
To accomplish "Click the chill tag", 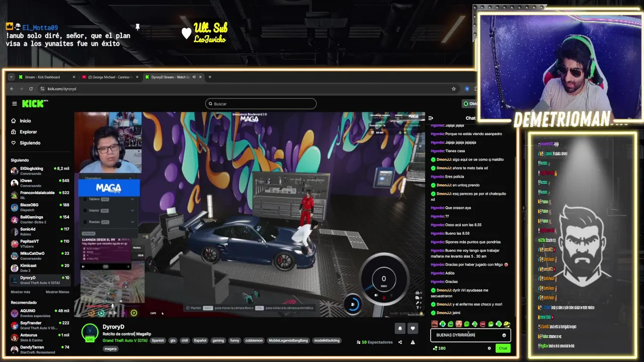I will pyautogui.click(x=185, y=340).
